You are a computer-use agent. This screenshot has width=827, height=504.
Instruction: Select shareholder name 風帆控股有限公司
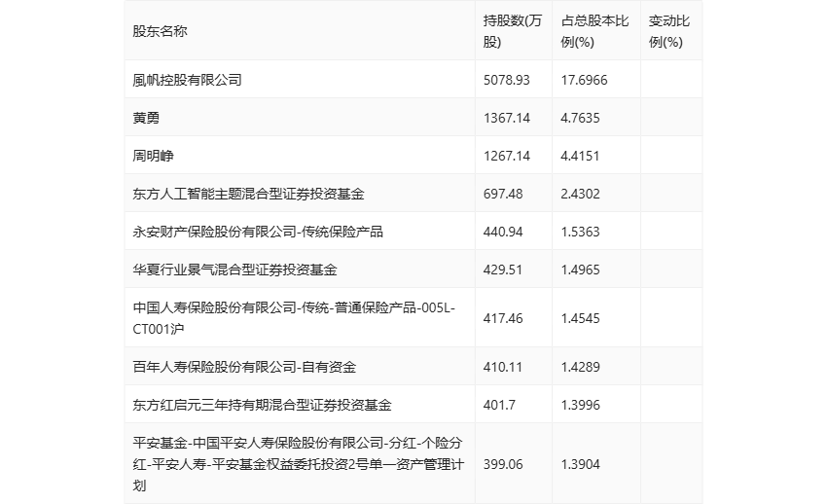[187, 80]
